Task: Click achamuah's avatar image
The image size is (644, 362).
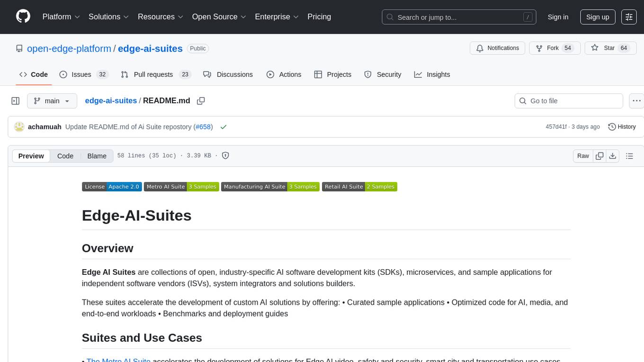Action: coord(19,127)
